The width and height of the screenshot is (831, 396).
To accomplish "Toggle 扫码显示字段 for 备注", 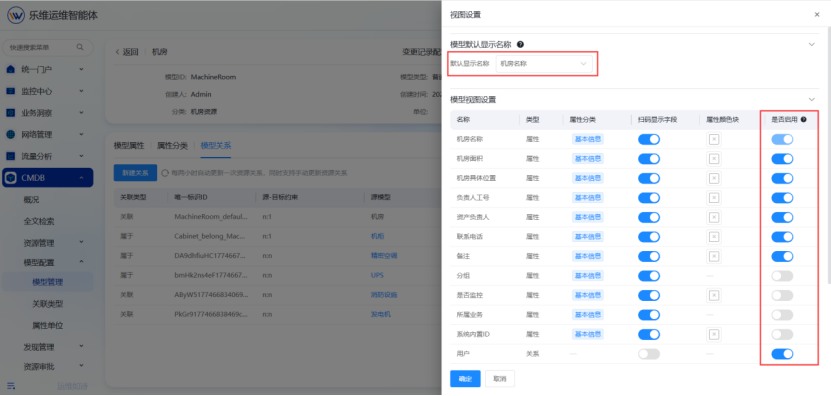I will 649,257.
